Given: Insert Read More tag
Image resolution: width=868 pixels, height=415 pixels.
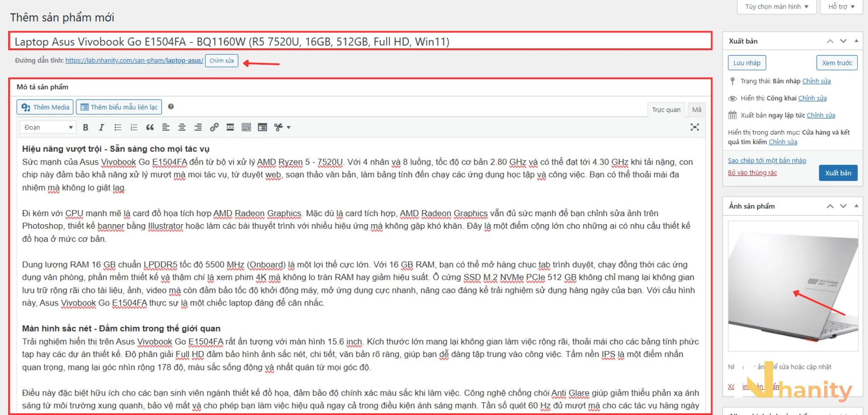Looking at the screenshot, I should tap(230, 127).
